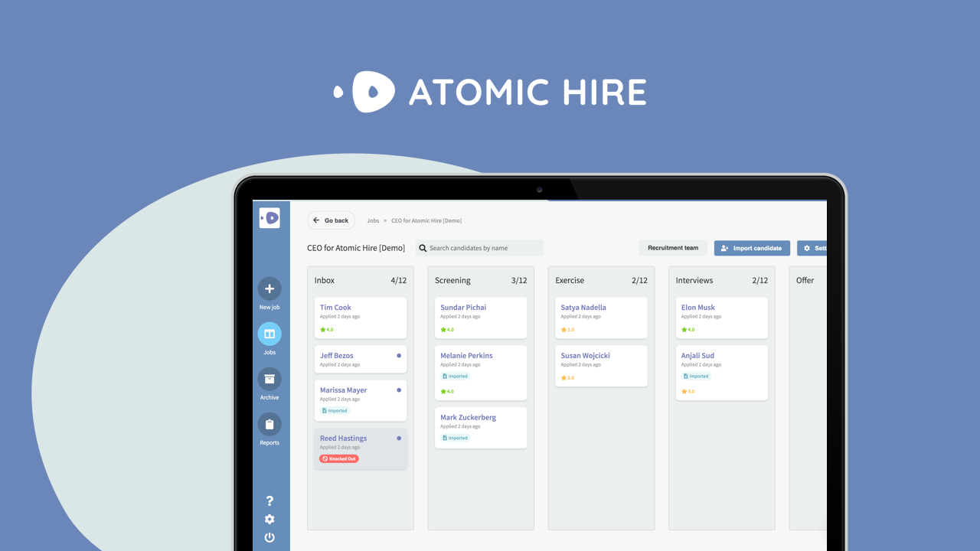Open the Mark Zuckerberg candidate card
Screen dimensions: 980x551
[481, 428]
